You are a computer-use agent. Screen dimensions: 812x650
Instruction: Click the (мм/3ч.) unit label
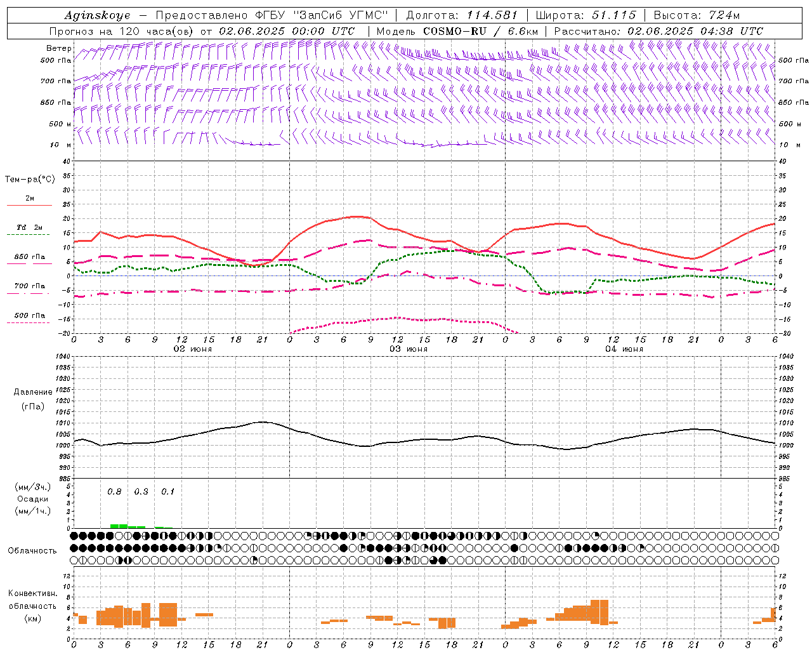point(33,487)
